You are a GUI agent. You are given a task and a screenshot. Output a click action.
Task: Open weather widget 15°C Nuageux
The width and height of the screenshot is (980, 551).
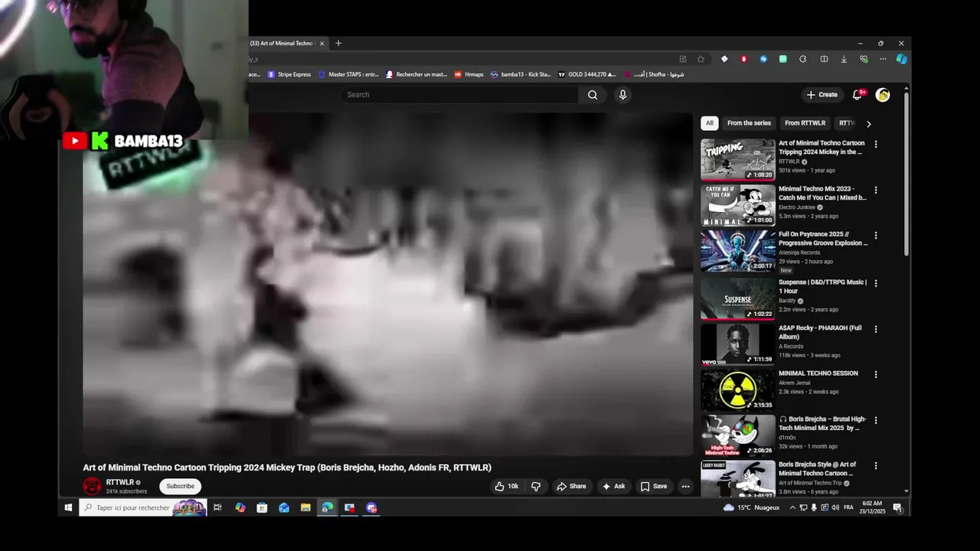(x=751, y=507)
